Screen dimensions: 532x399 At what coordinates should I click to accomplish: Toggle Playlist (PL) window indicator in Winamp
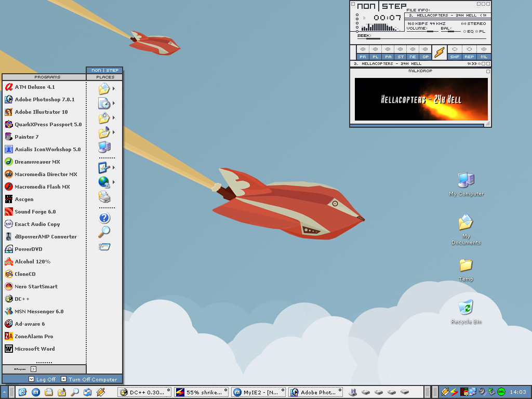click(481, 32)
